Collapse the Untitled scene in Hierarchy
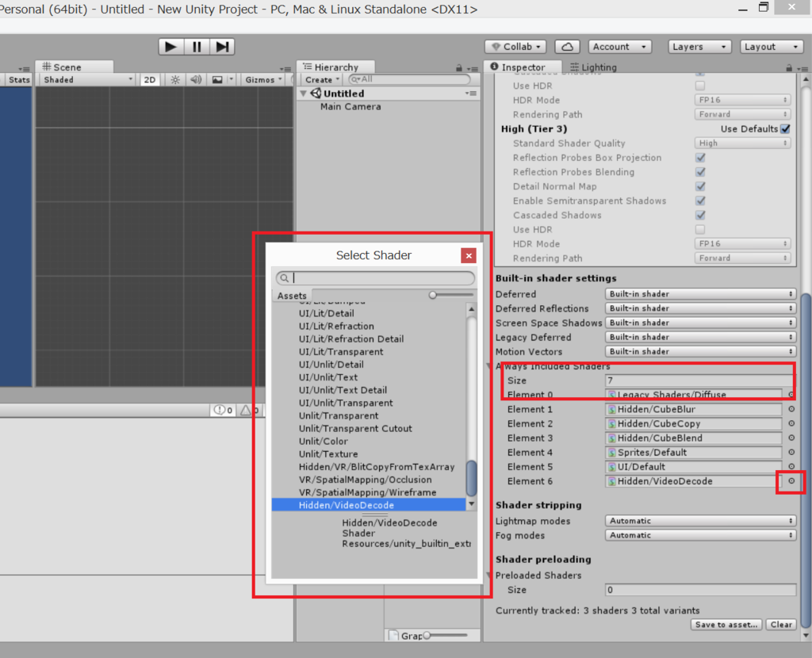 pos(304,94)
